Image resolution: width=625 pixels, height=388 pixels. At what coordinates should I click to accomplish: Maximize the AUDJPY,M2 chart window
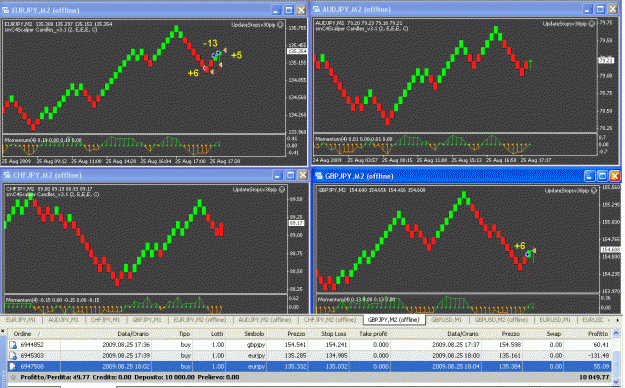601,9
